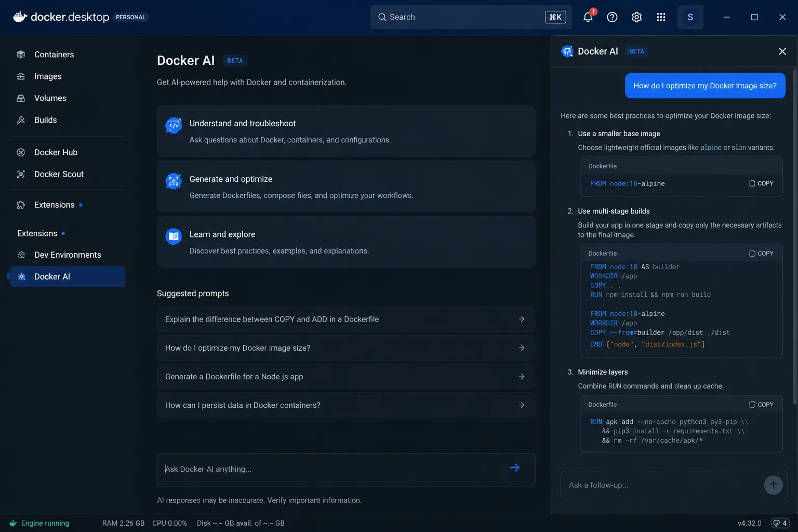Click the Builds wrench icon
798x532 pixels.
21,120
